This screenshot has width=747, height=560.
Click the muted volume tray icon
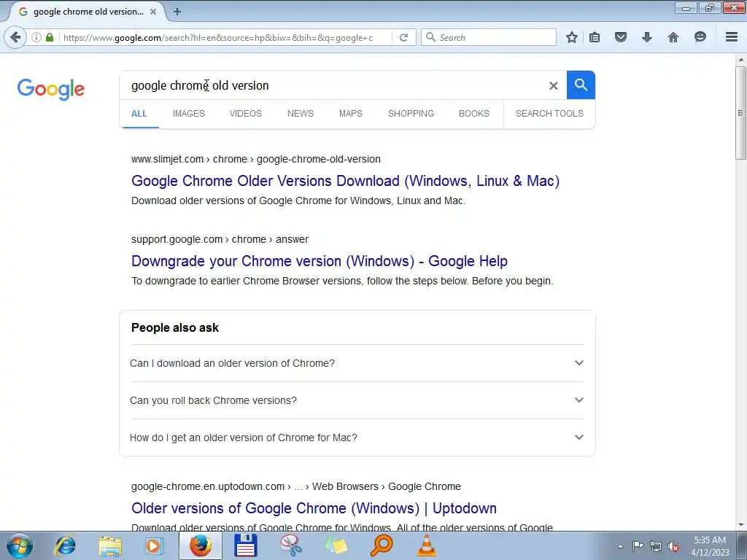point(673,546)
